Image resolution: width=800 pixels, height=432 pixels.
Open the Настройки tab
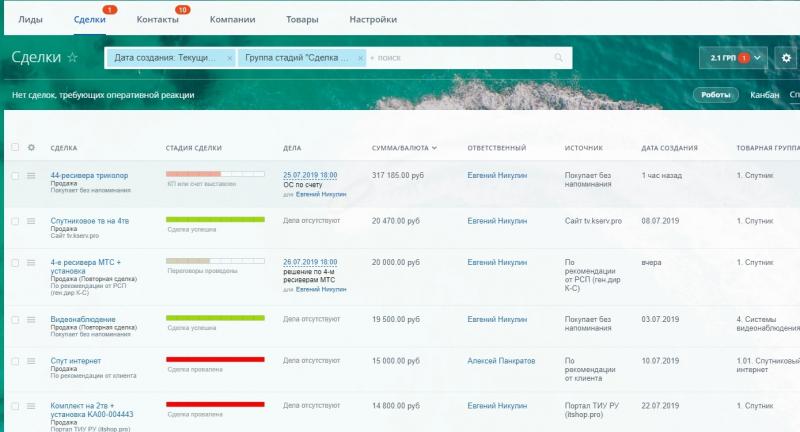373,19
